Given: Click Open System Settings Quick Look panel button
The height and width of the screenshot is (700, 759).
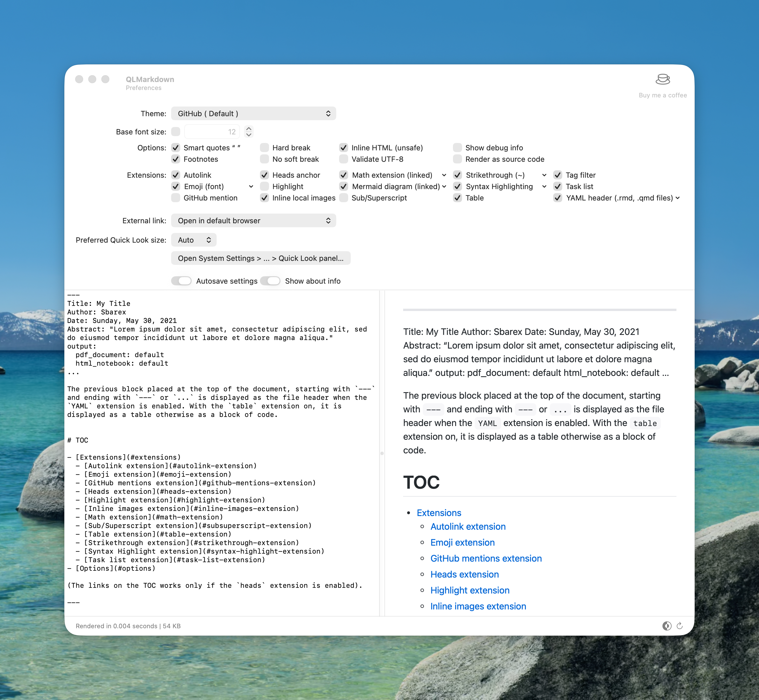Looking at the screenshot, I should 260,258.
